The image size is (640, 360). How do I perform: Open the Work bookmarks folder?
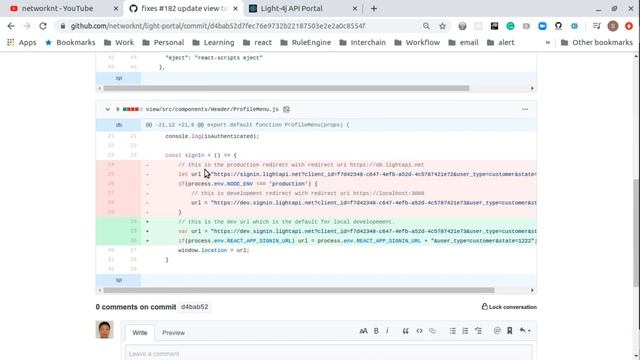(119, 42)
